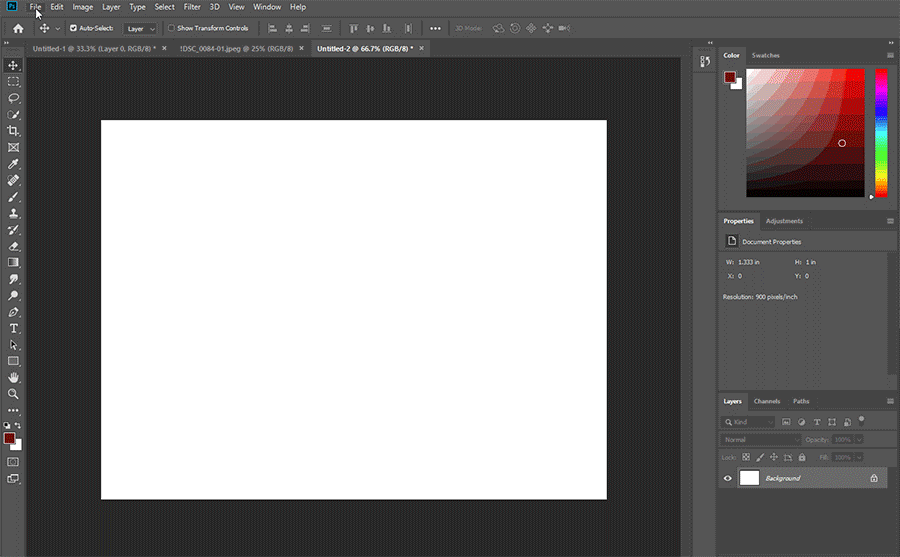Toggle lock all padlock in Layers

point(802,458)
